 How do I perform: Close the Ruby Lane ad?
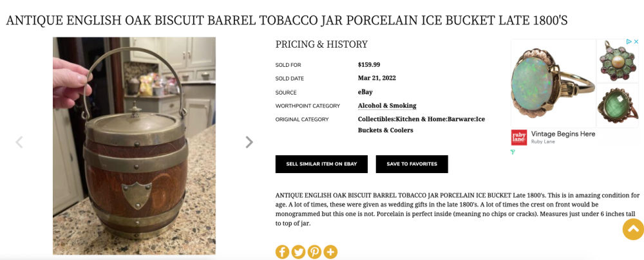pos(636,42)
